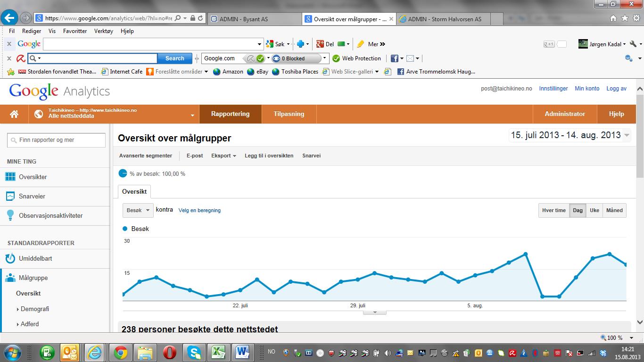Toggle the 0 Blocked tracker control
Screen dimensions: 644x362
297,58
